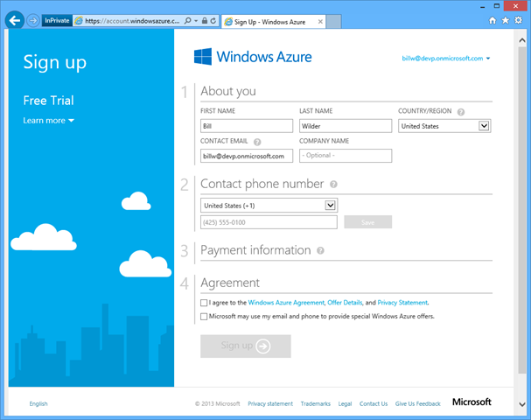Click the Sign up button

click(245, 346)
